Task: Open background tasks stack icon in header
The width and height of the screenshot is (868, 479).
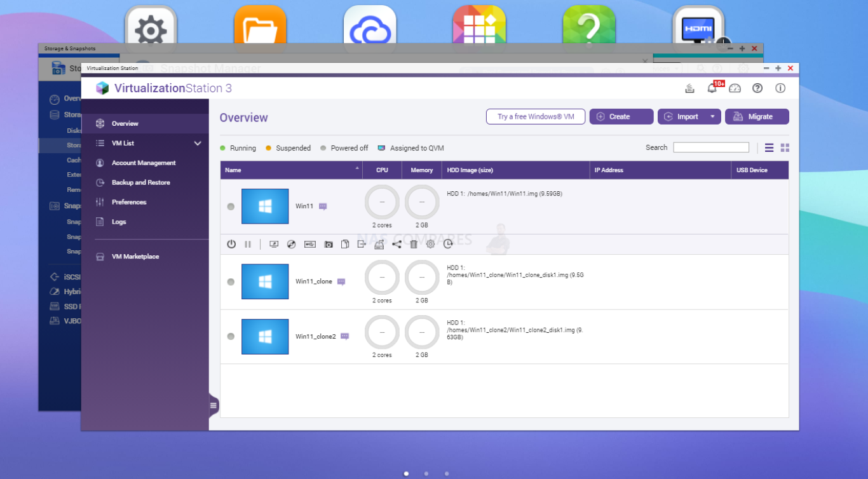Action: (x=689, y=88)
